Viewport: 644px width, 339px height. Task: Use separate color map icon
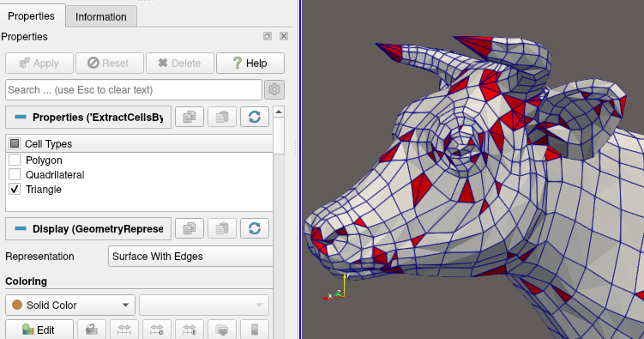click(x=92, y=330)
